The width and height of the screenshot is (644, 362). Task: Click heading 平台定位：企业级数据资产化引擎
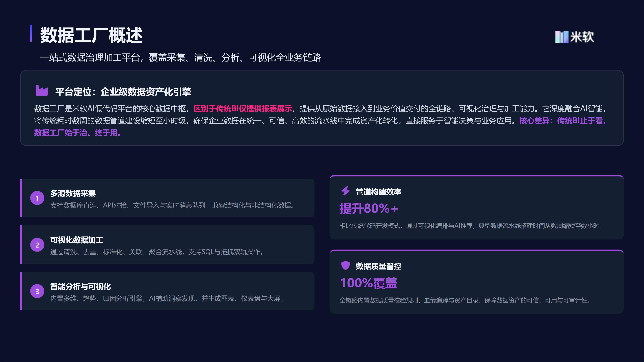click(x=123, y=92)
